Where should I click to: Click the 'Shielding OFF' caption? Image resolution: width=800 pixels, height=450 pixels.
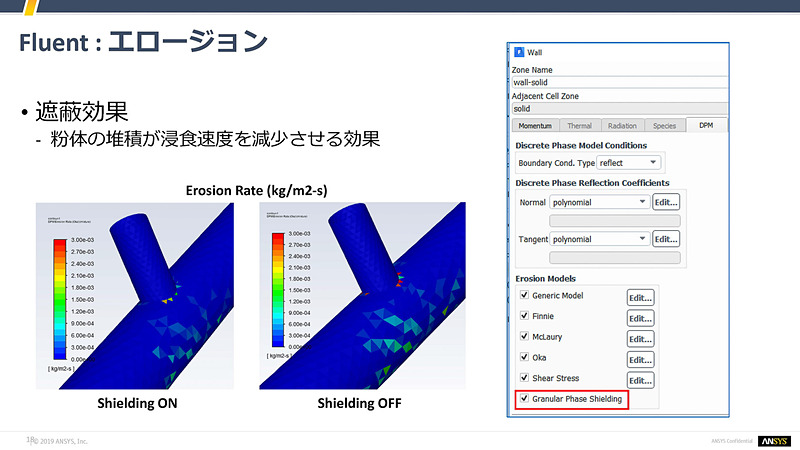point(359,403)
